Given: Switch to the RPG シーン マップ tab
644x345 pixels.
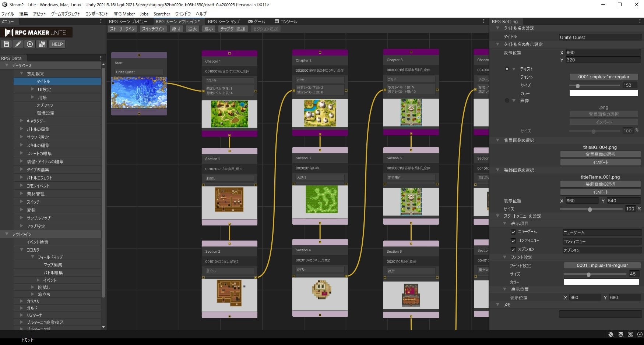Looking at the screenshot, I should (224, 22).
